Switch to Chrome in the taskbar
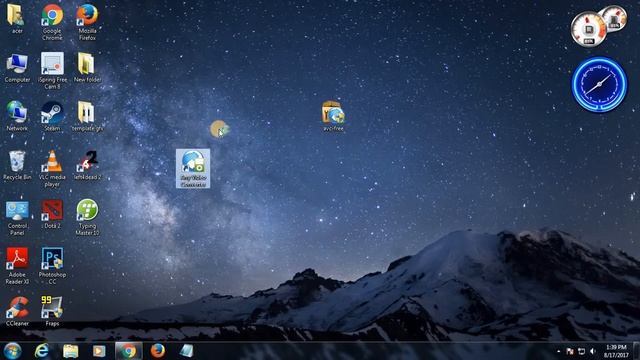Screen dimensions: 640x360 [129, 351]
